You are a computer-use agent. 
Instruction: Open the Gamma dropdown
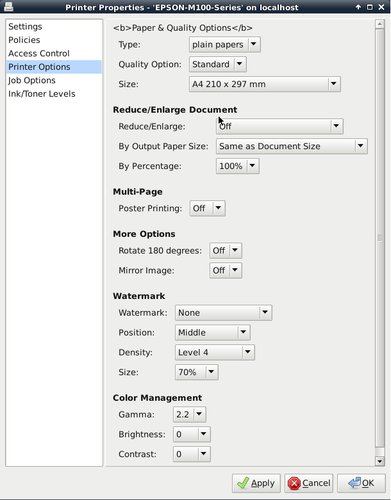pyautogui.click(x=189, y=414)
